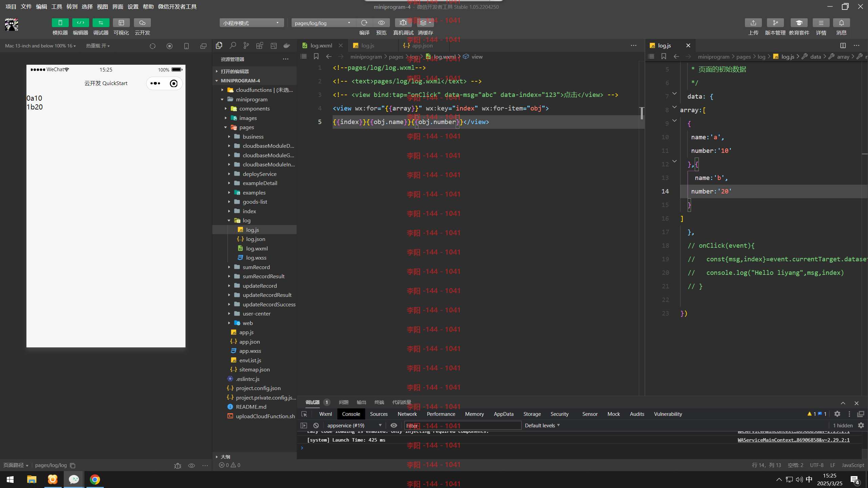Open WAServiceMainContext source link for Launch Time
The image size is (868, 488).
793,440
